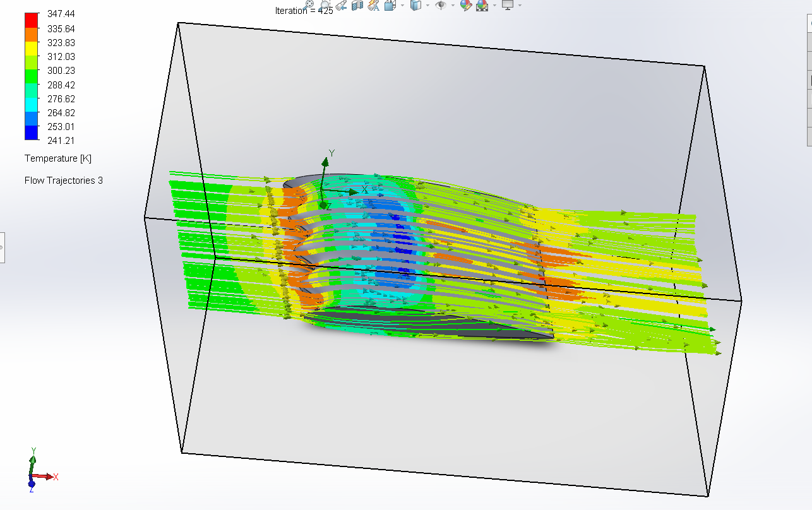Open the View Settings dropdown arrow

point(520,5)
